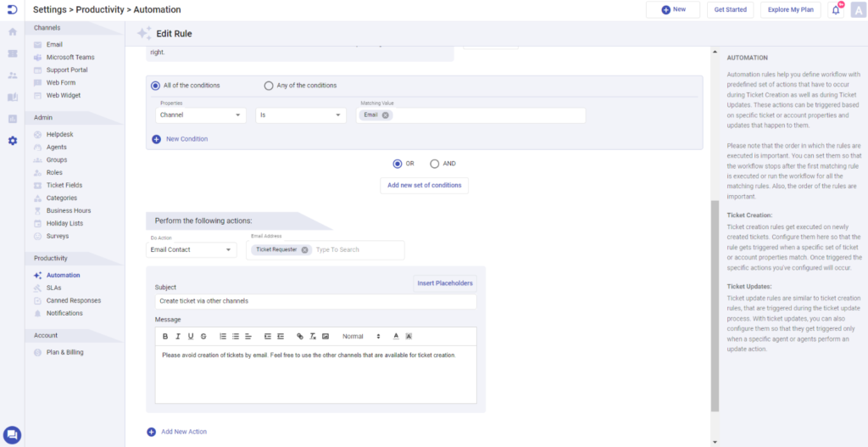Viewport: 868px width, 447px height.
Task: Open Microsoft Teams channel settings
Action: (x=70, y=58)
